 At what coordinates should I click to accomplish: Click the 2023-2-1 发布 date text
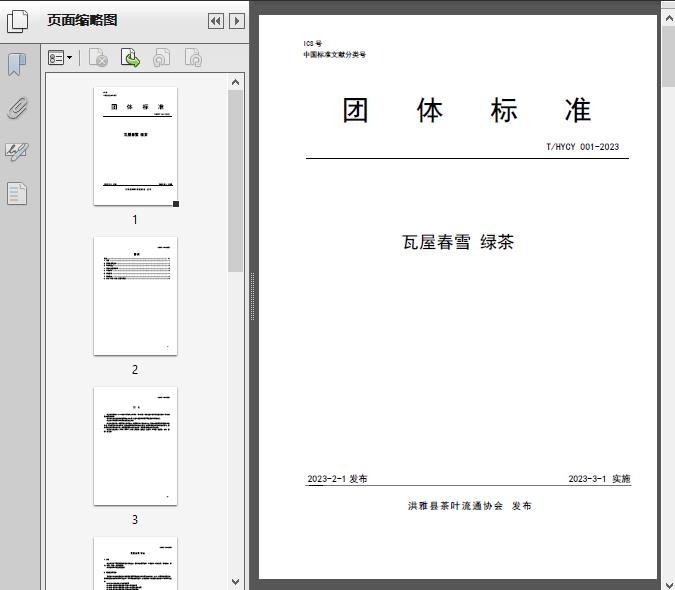[338, 479]
